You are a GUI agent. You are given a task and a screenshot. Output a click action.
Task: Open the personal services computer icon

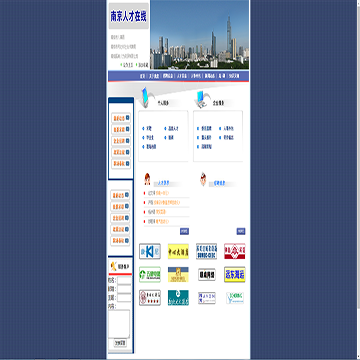click(x=145, y=96)
